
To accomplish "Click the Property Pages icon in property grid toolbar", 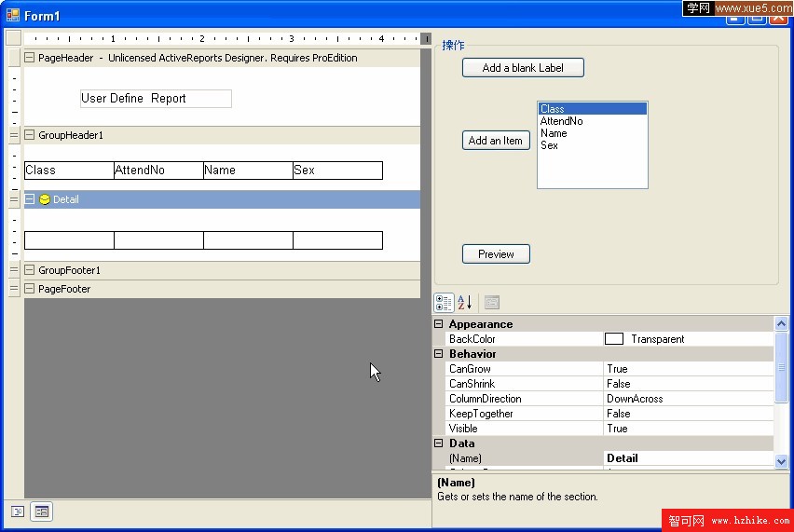I will pyautogui.click(x=492, y=303).
